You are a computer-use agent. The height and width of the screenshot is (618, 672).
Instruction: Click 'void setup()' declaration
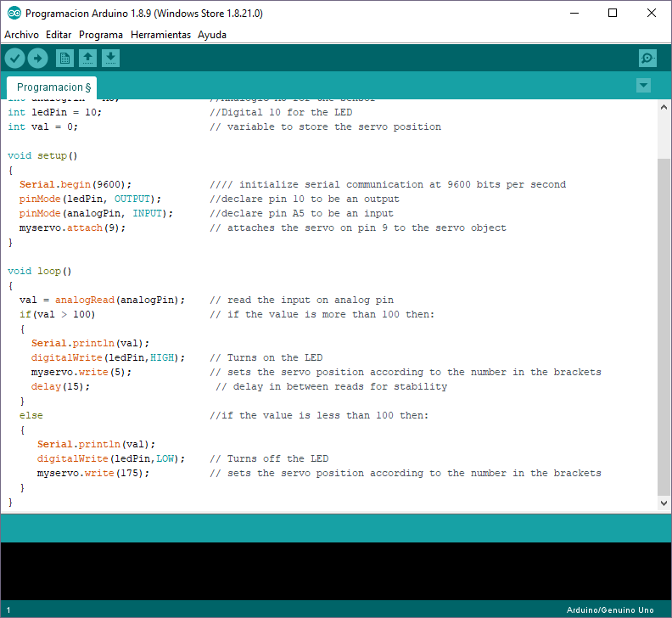[x=42, y=155]
